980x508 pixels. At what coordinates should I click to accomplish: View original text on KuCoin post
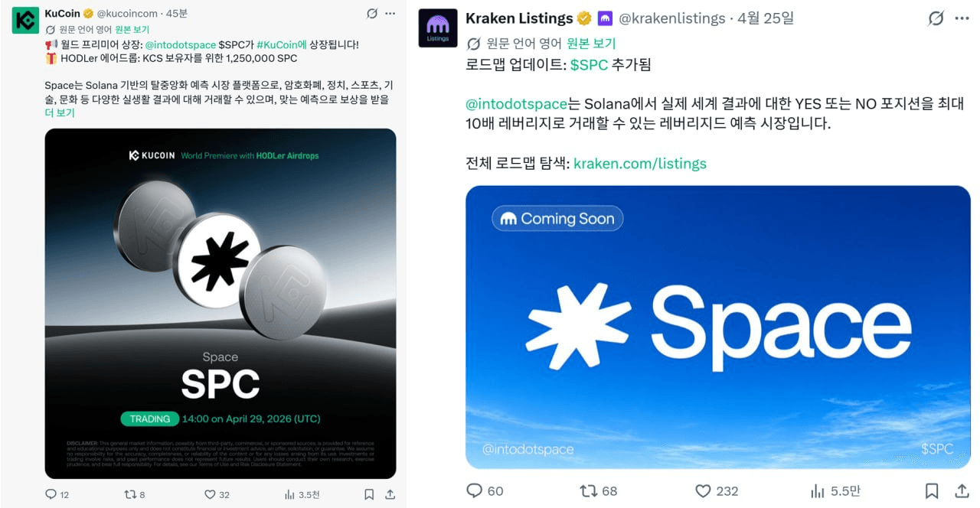pyautogui.click(x=132, y=30)
